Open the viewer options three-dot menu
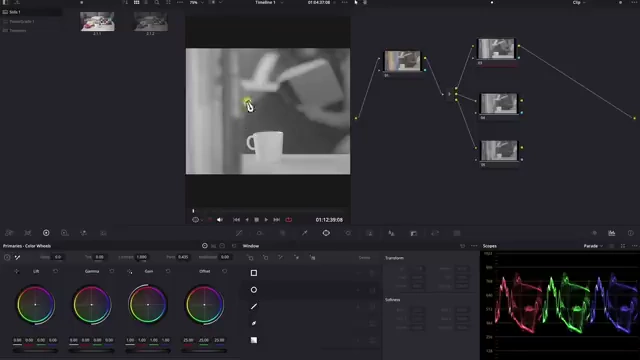 [x=344, y=2]
